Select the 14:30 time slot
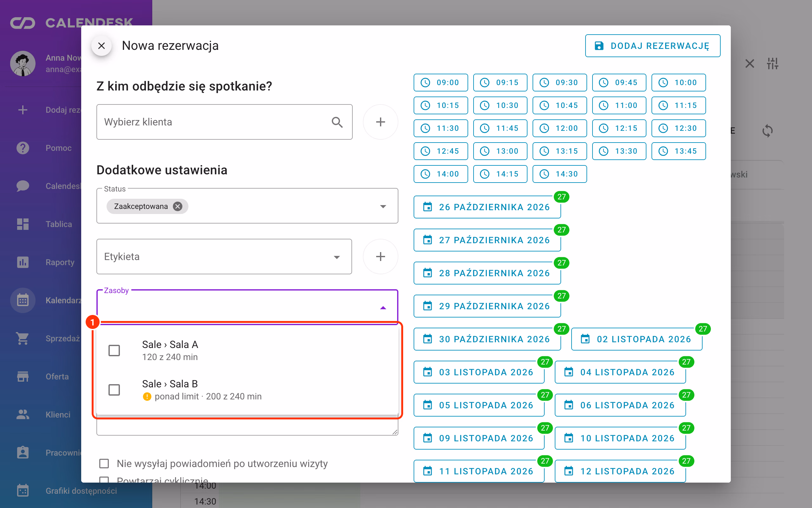This screenshot has width=812, height=508. pos(559,174)
